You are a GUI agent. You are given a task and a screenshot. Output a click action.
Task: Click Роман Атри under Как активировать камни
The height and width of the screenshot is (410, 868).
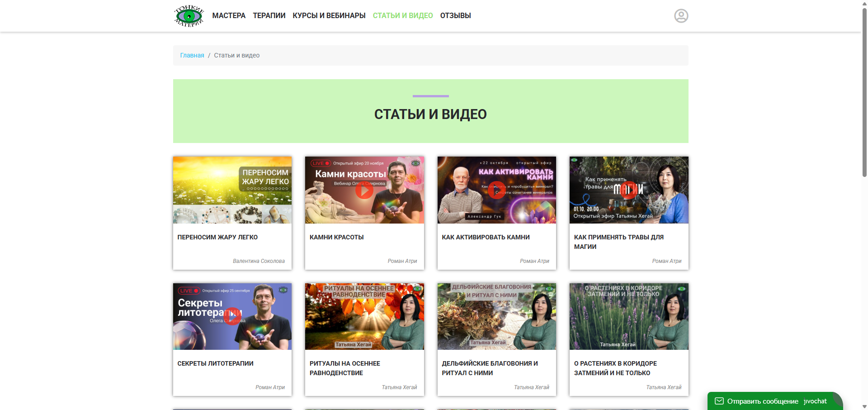point(534,261)
